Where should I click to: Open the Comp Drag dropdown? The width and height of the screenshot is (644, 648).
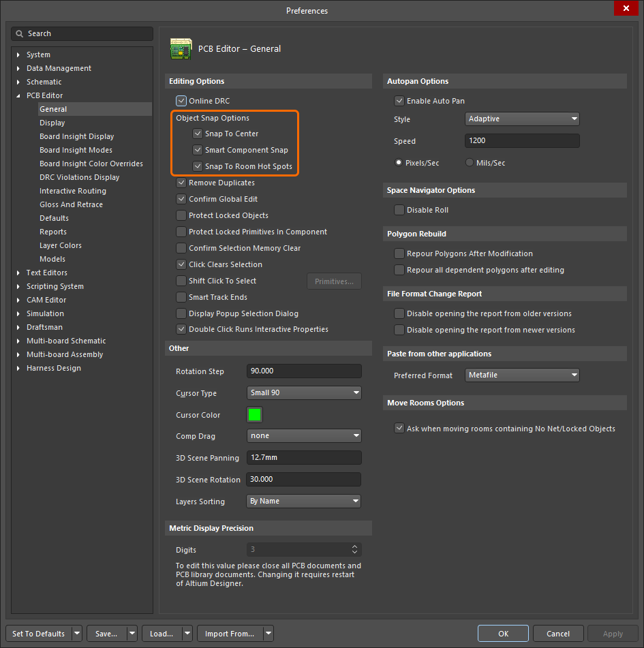tap(304, 435)
